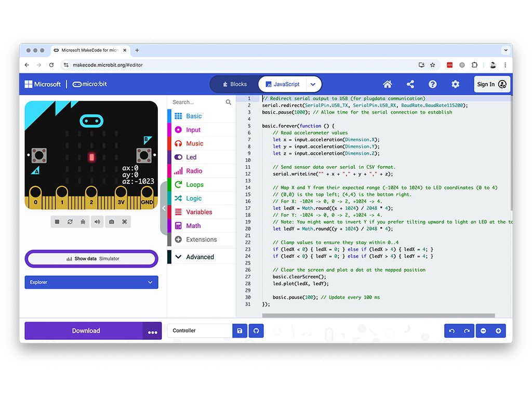532x399 pixels.
Task: Restart the simulator with the refresh icon
Action: [70, 222]
